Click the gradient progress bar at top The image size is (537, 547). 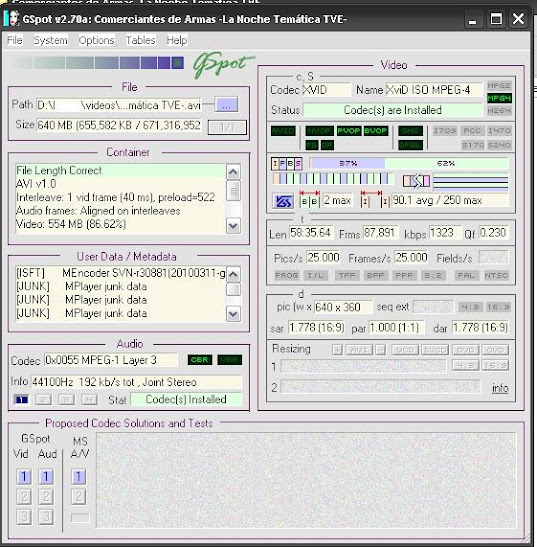97,63
